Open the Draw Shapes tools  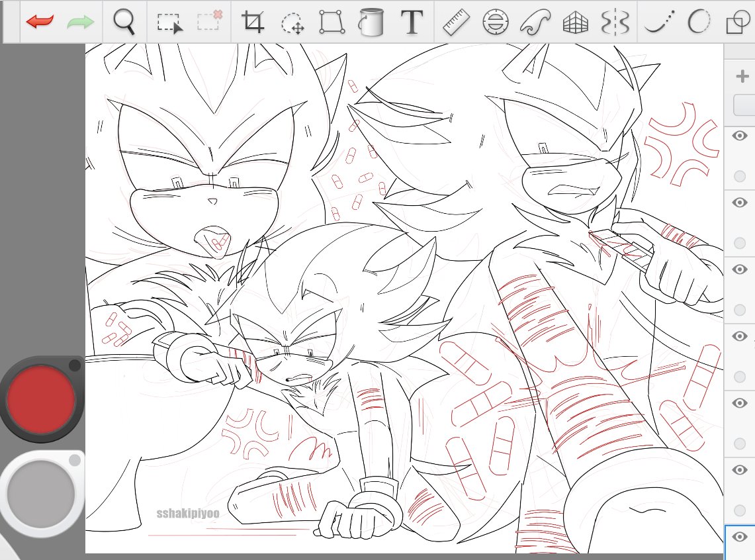point(738,22)
